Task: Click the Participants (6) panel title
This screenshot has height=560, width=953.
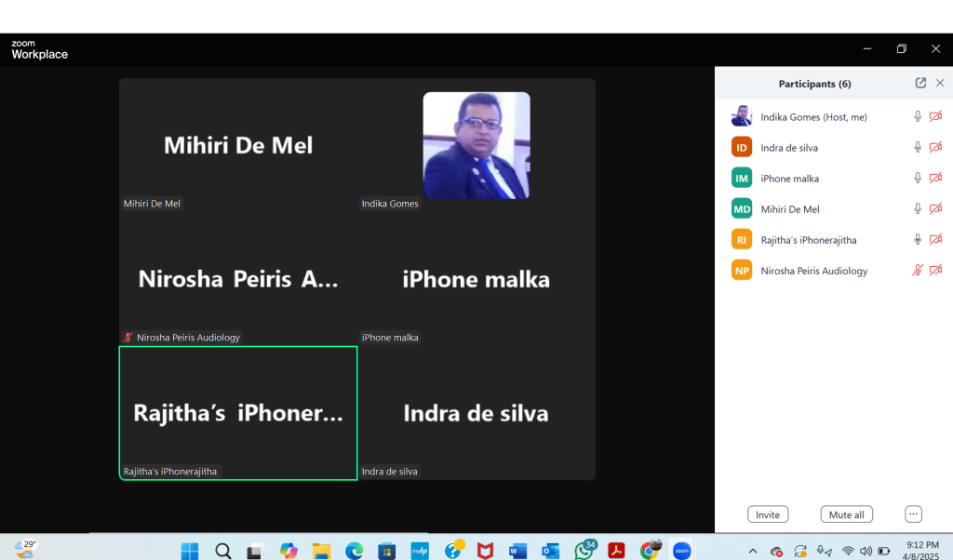Action: [814, 84]
